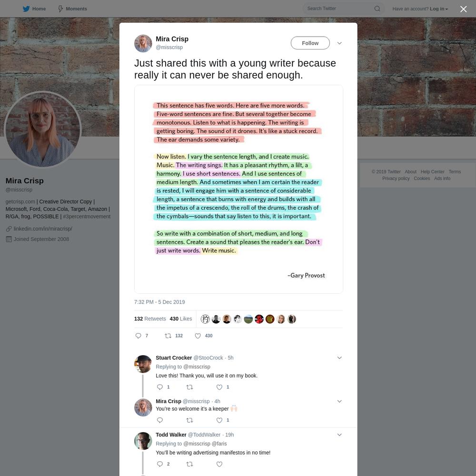Open the 132 Retweets list
476x476 pixels.
(150, 318)
